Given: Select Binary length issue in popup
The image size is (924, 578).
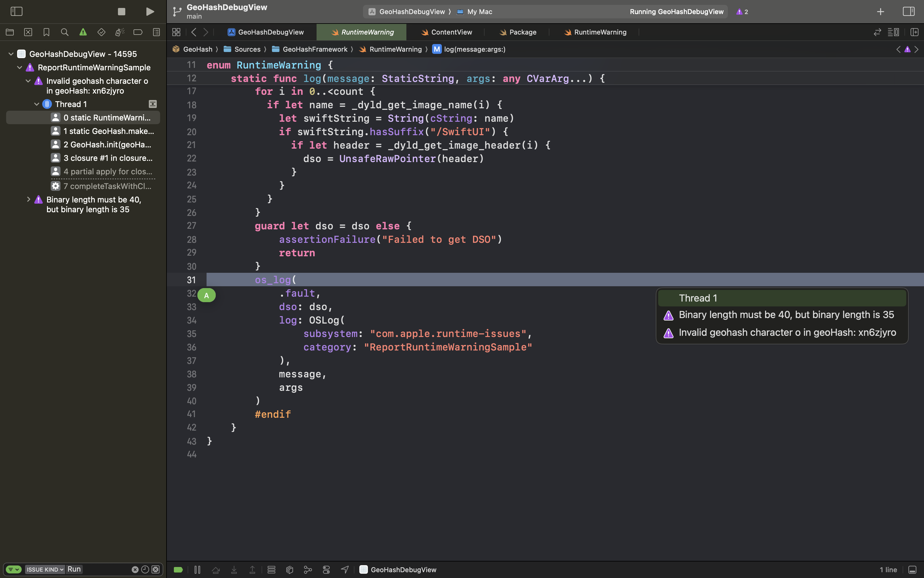Looking at the screenshot, I should tap(782, 315).
